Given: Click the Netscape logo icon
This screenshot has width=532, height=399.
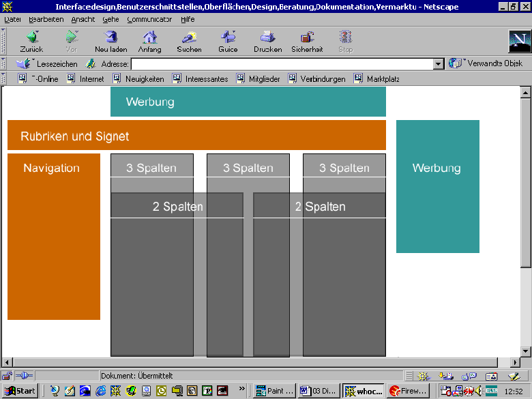Looking at the screenshot, I should [519, 41].
